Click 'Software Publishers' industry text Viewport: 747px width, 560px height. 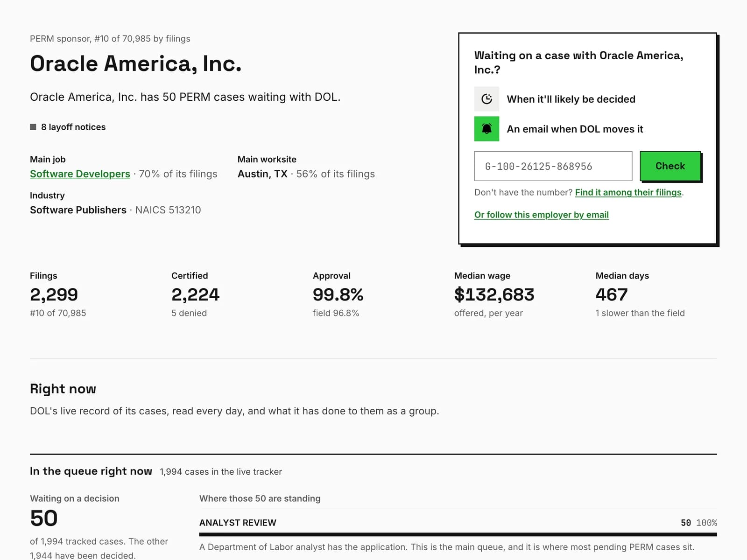pos(78,210)
